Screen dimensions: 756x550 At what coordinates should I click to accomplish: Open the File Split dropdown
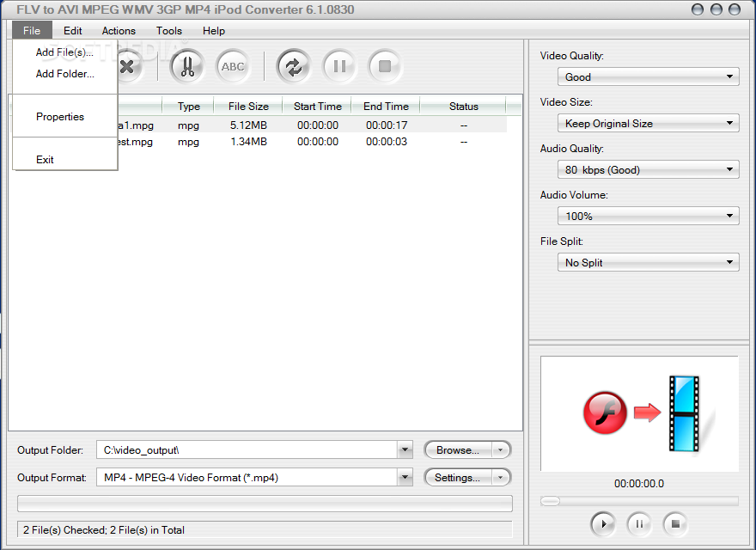pos(648,262)
